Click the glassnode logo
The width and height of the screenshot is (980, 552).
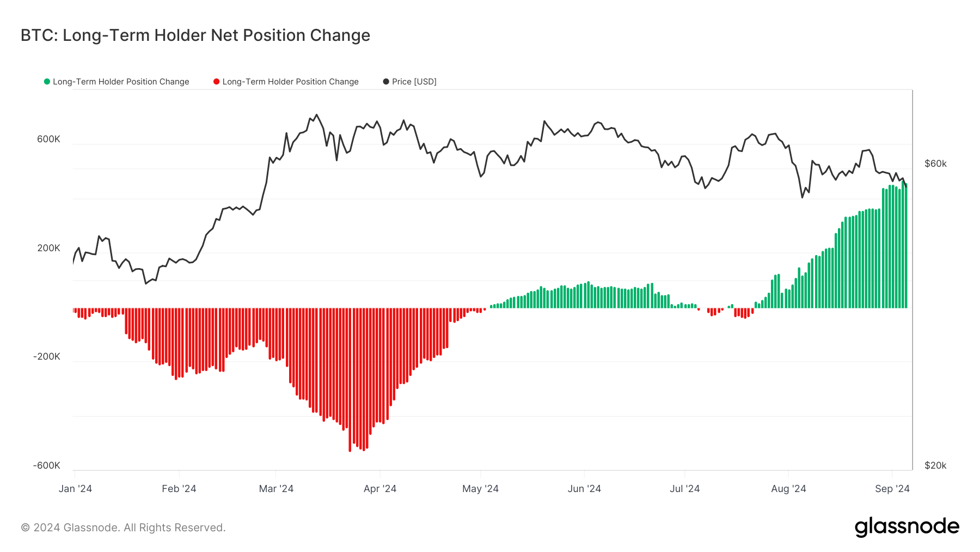906,527
